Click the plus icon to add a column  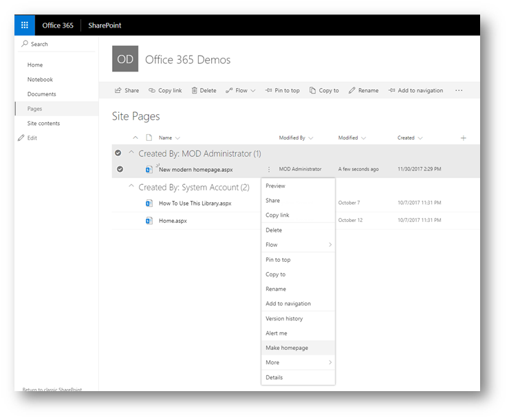[463, 138]
